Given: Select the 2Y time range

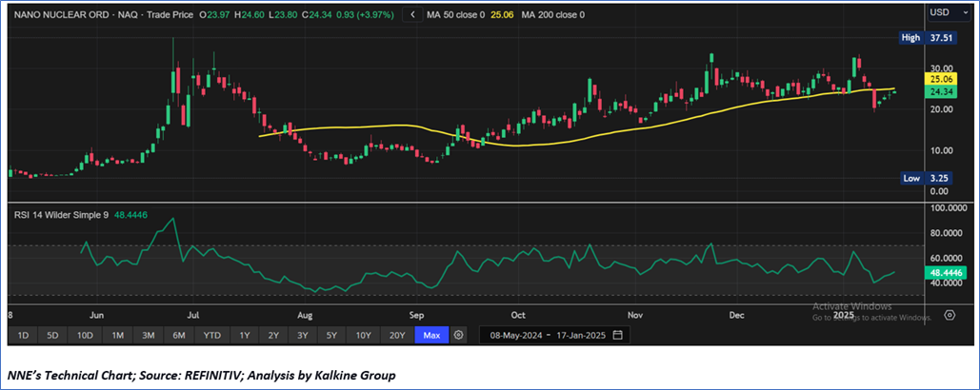Looking at the screenshot, I should click(273, 335).
